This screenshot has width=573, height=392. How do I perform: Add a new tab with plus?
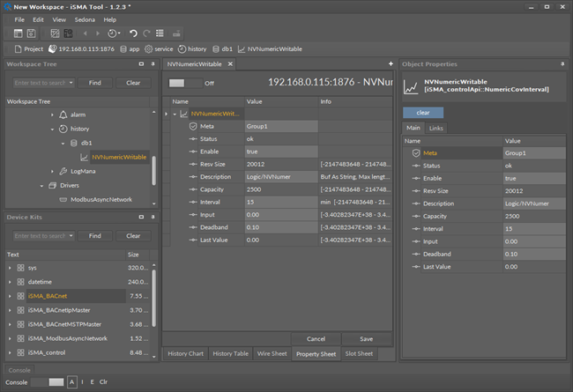[x=391, y=64]
